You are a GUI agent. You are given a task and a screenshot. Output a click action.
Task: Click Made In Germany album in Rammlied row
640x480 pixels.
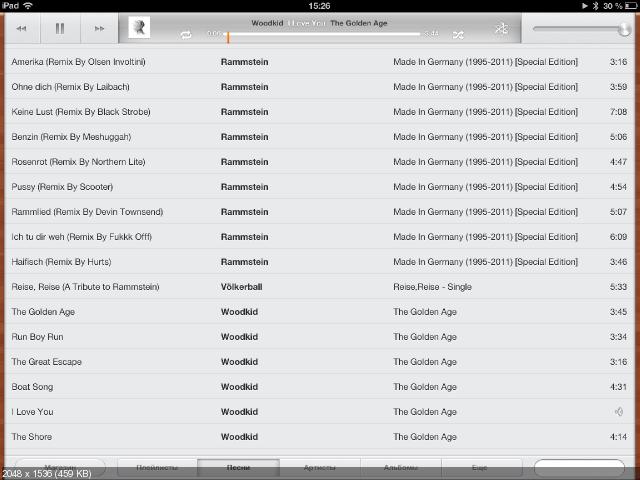pyautogui.click(x=486, y=212)
